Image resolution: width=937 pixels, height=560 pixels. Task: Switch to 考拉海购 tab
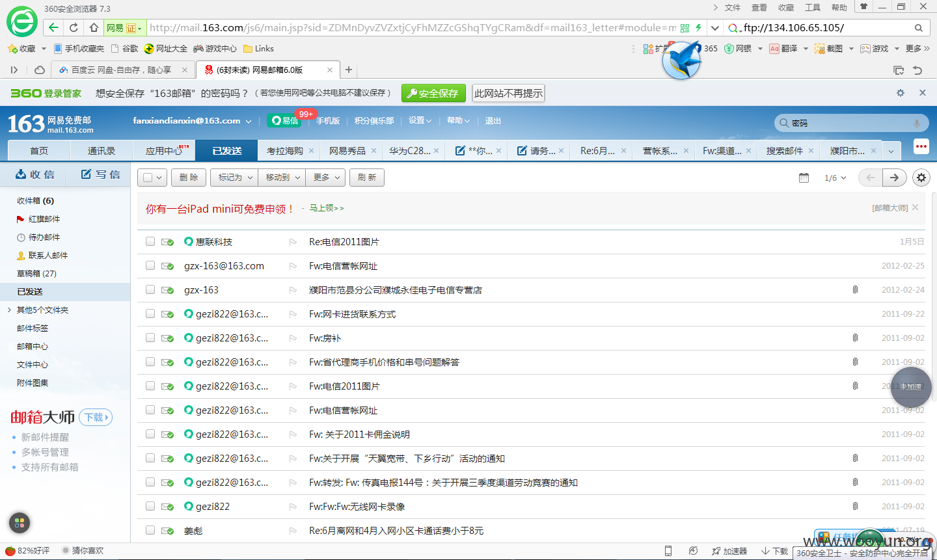point(285,151)
